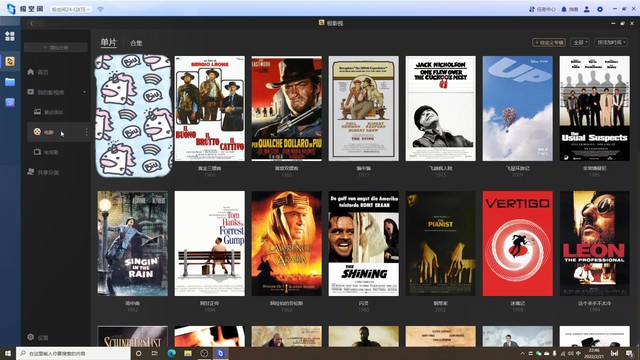Open the 全部 filter dropdown
This screenshot has height=360, width=640.
tap(580, 42)
